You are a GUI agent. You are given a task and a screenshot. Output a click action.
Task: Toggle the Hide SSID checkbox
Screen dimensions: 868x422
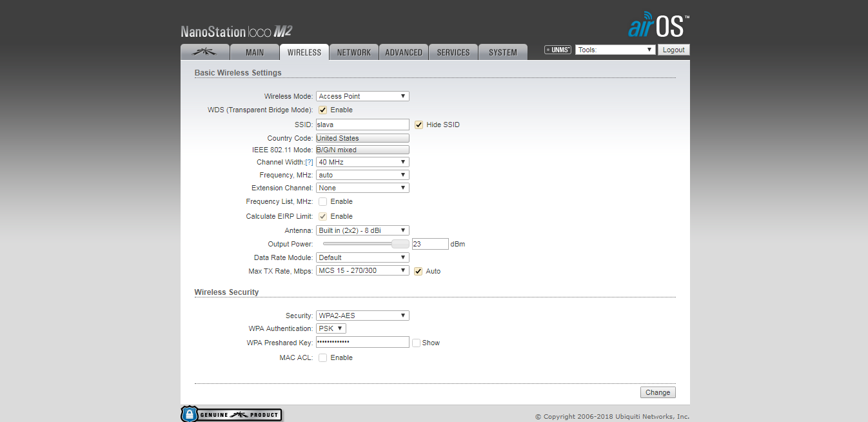pyautogui.click(x=419, y=125)
